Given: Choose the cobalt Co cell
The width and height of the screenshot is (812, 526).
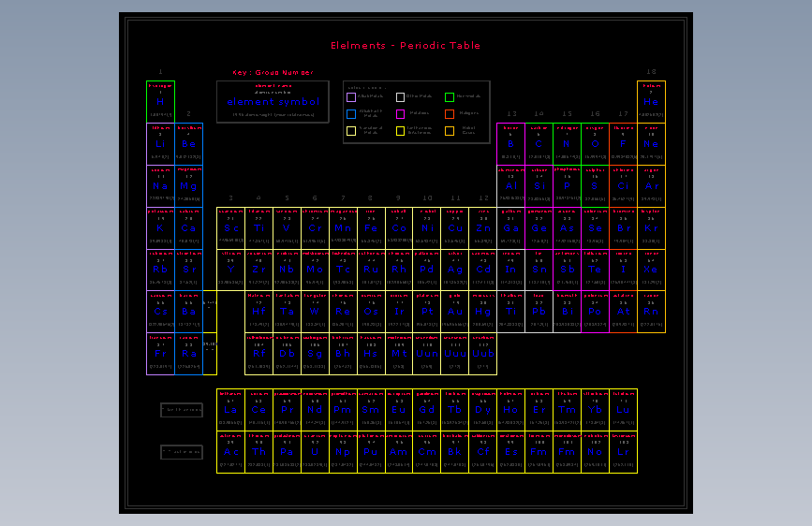Looking at the screenshot, I should [399, 227].
